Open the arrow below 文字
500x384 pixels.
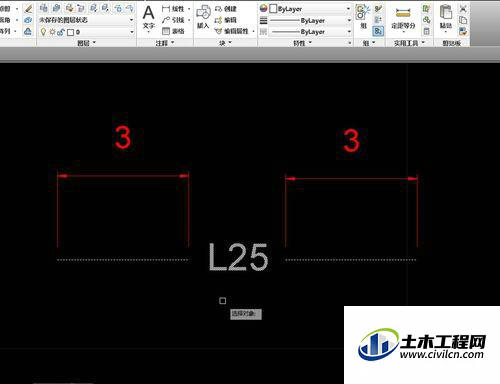click(x=149, y=32)
